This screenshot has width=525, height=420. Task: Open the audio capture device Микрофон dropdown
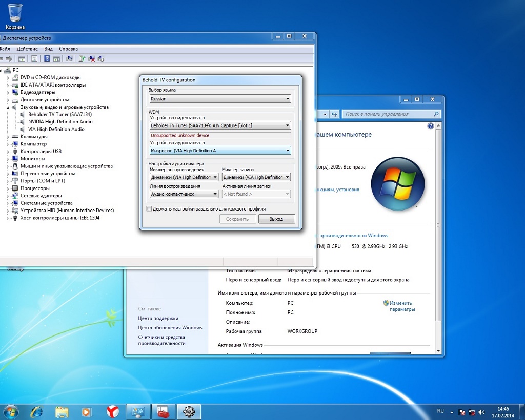point(220,151)
